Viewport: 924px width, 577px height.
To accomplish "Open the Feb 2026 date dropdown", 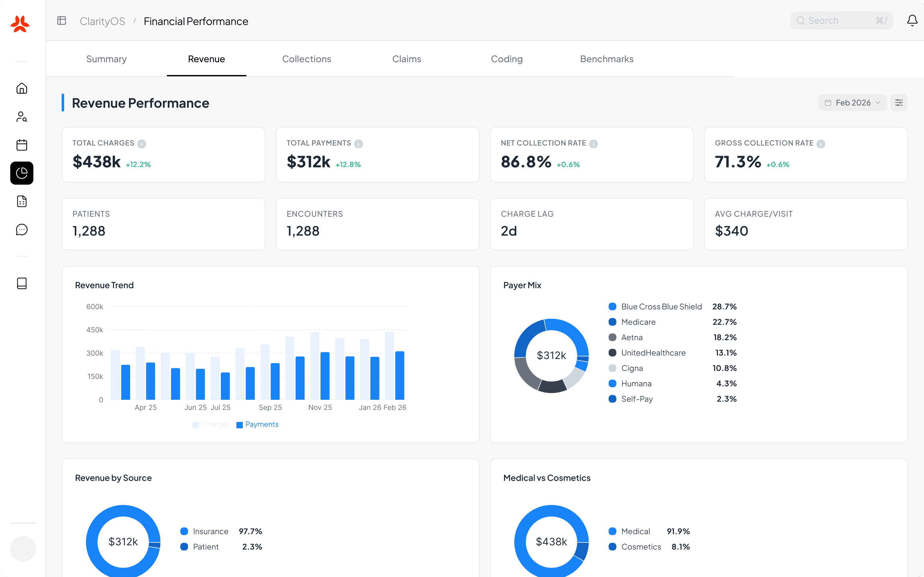I will tap(852, 102).
